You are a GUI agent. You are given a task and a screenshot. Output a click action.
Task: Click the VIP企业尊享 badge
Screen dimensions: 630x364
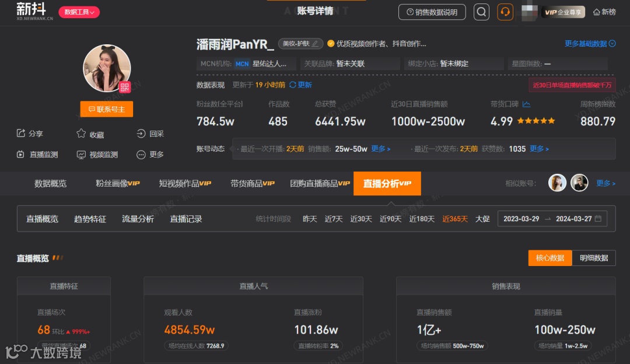tap(562, 12)
